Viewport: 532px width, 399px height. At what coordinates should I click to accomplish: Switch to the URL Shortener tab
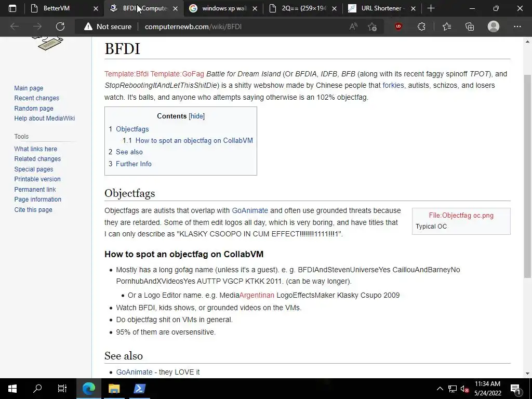click(x=382, y=8)
